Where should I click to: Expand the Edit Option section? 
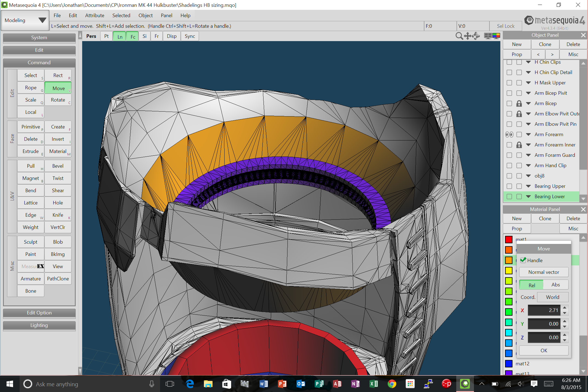tap(39, 313)
